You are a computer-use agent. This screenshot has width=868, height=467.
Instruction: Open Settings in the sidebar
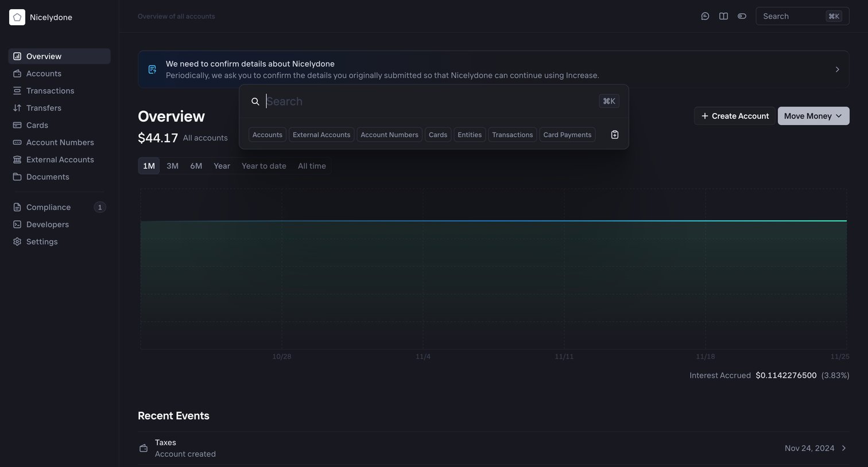[60, 242]
